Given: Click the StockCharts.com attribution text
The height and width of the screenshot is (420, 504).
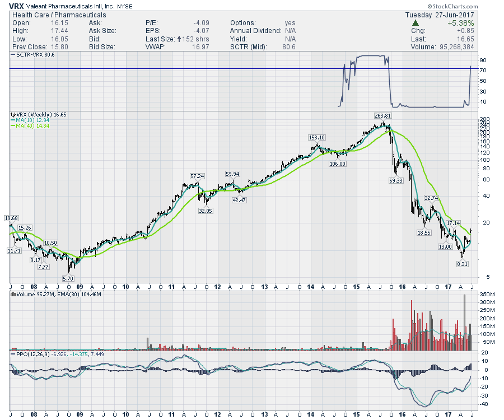Looking at the screenshot, I should tap(452, 6).
